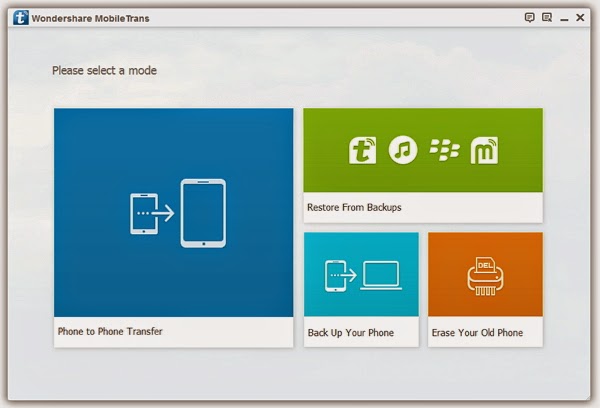Choose the MobileGo backup icon

point(484,150)
